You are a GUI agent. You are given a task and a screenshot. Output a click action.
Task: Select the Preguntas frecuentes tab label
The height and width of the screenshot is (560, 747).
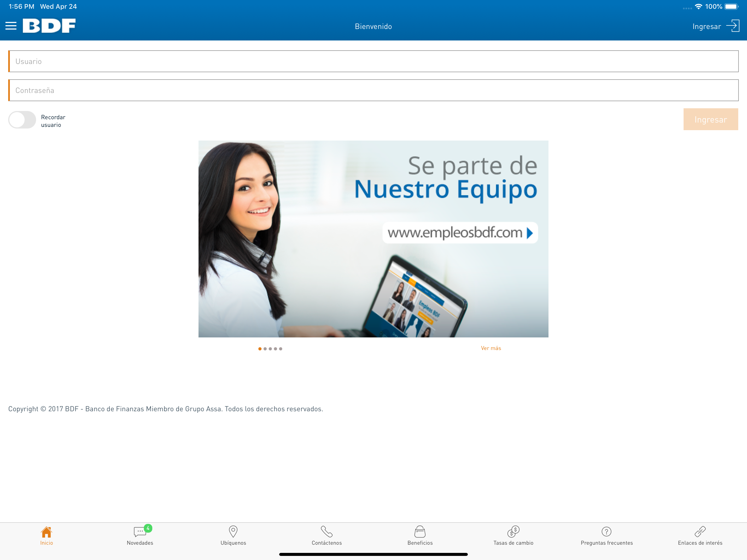[x=606, y=543]
